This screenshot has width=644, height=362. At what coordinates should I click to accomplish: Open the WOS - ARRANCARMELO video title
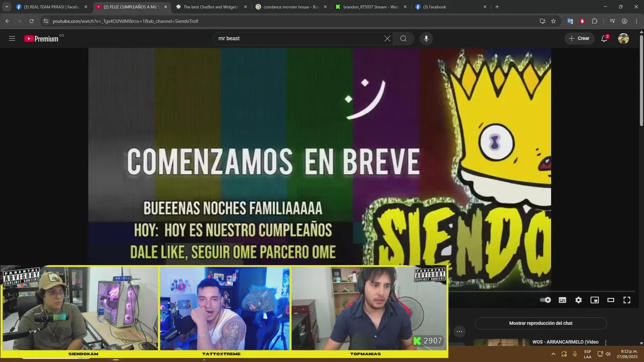[565, 342]
